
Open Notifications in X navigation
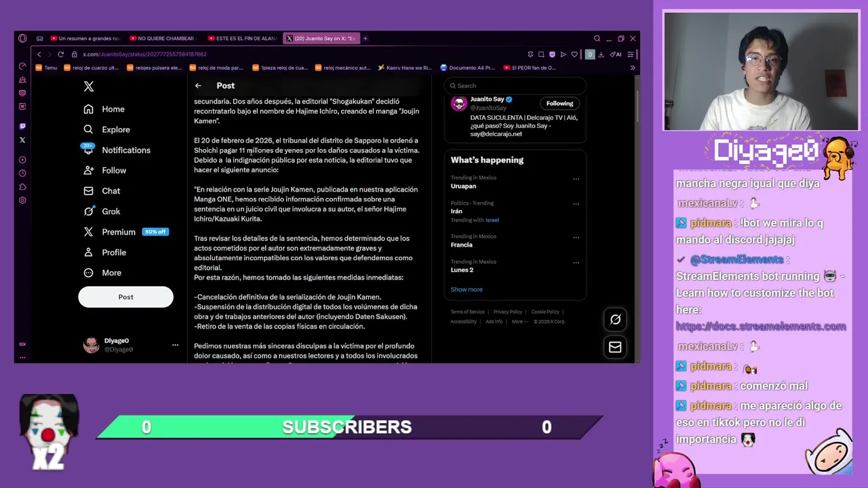coord(117,150)
